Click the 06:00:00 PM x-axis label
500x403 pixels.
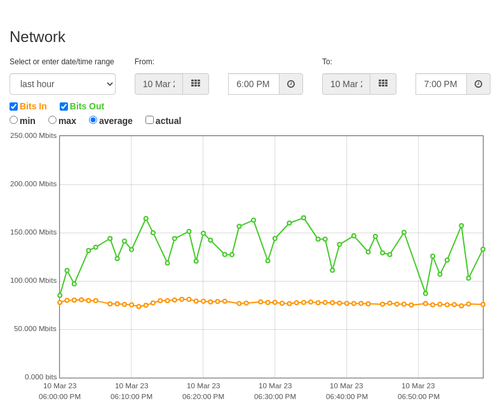click(60, 397)
